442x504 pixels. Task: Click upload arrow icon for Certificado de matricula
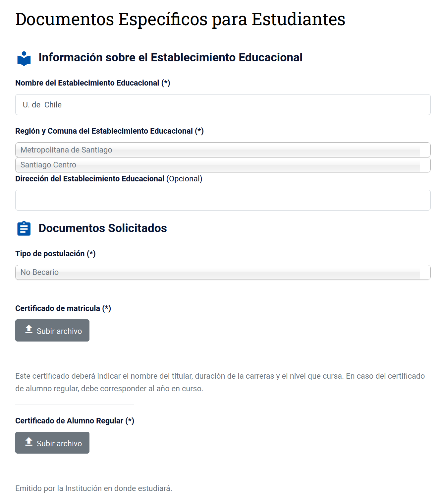[x=29, y=329]
